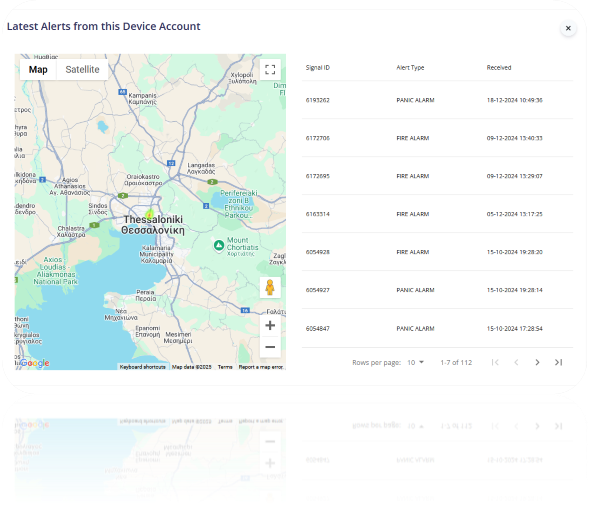Click Axios Loudias National Park label

55,270
